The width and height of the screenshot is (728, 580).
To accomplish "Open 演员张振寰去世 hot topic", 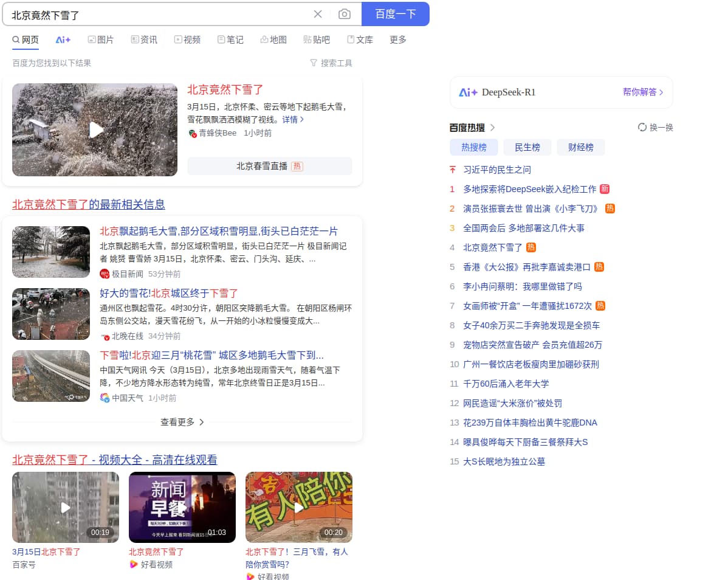I will [531, 209].
